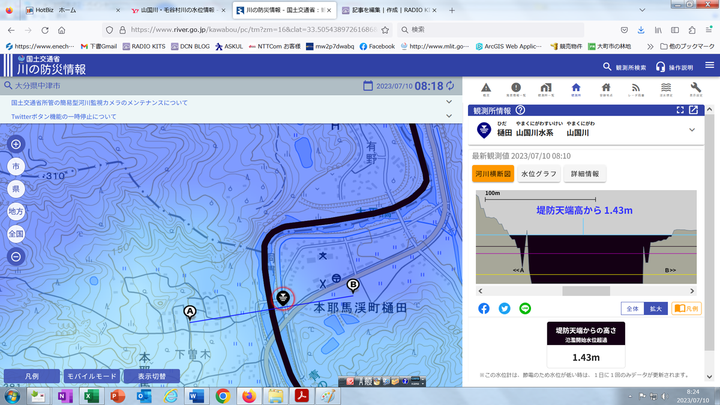Select the 全体 view toggle
Screen dimensions: 720x405
tap(631, 309)
